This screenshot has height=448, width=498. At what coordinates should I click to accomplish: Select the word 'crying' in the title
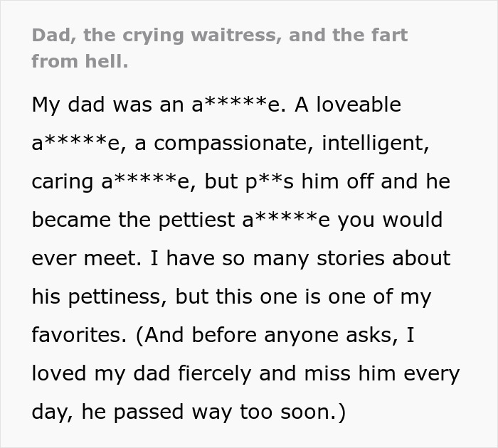(x=153, y=36)
